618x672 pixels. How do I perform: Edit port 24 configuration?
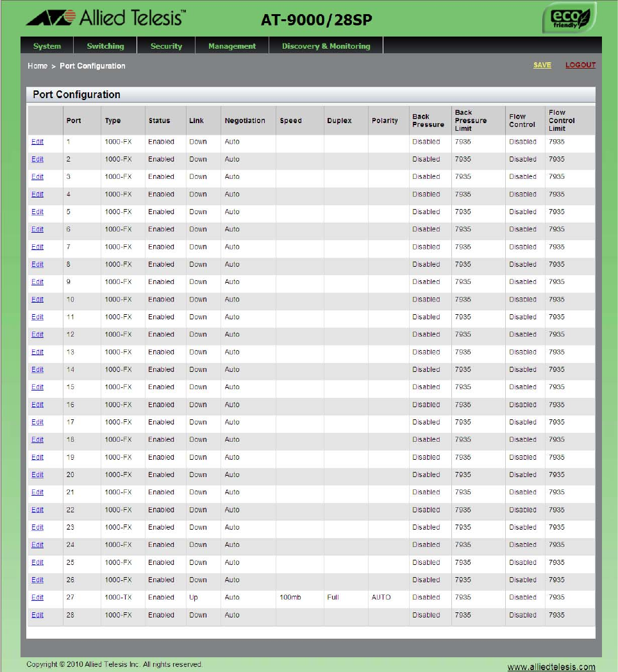click(x=37, y=544)
